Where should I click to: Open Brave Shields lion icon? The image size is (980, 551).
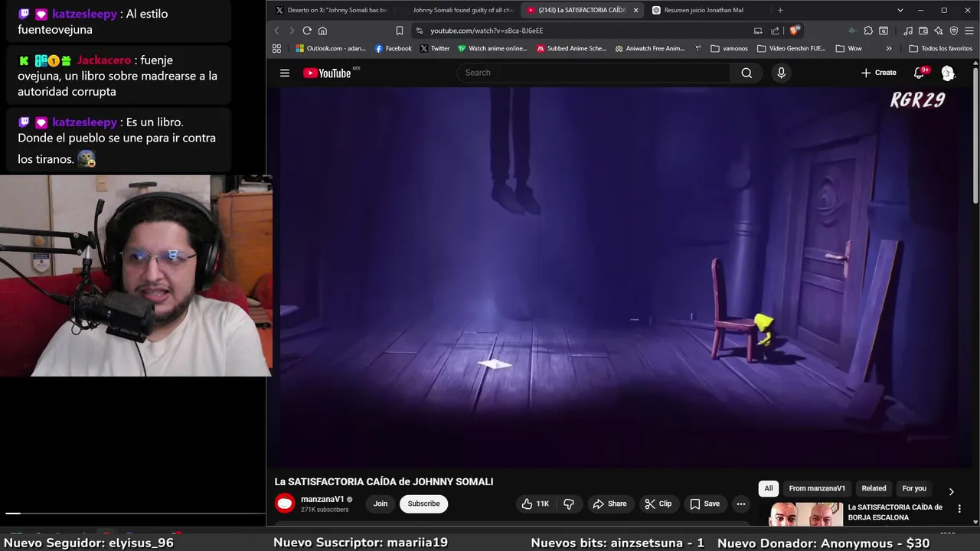[795, 31]
